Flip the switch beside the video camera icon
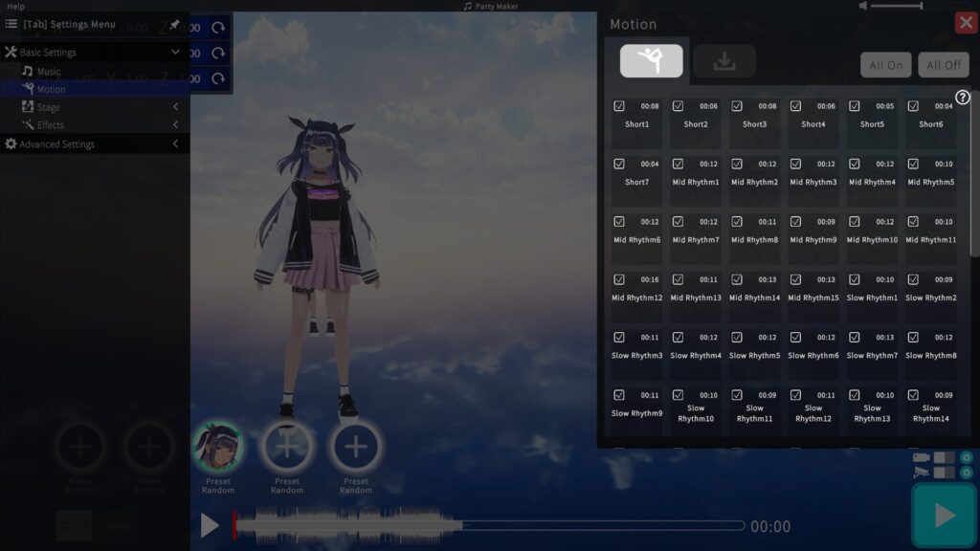This screenshot has height=551, width=980. coord(944,457)
